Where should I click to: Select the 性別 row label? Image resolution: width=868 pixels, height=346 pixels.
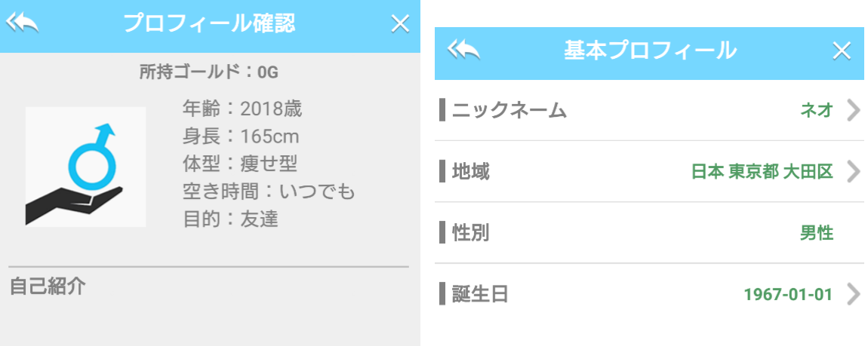[x=470, y=233]
